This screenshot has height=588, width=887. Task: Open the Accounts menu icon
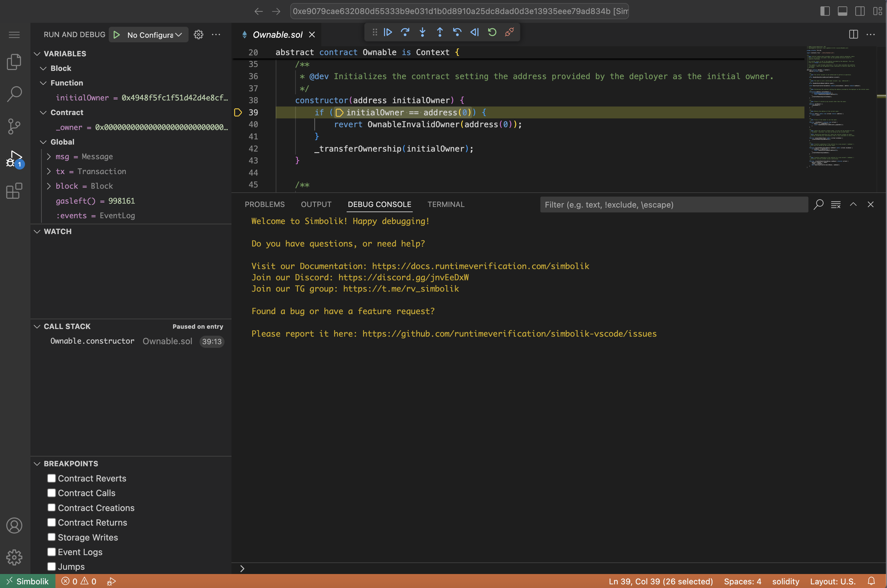click(15, 525)
